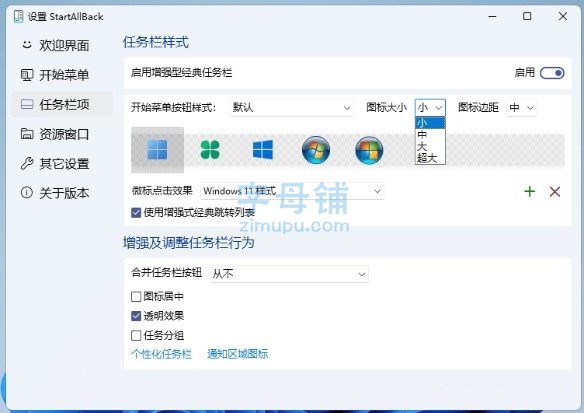Open the 开始菜单按钮样式 dropdown showing 默认
The image size is (584, 413).
tap(291, 108)
